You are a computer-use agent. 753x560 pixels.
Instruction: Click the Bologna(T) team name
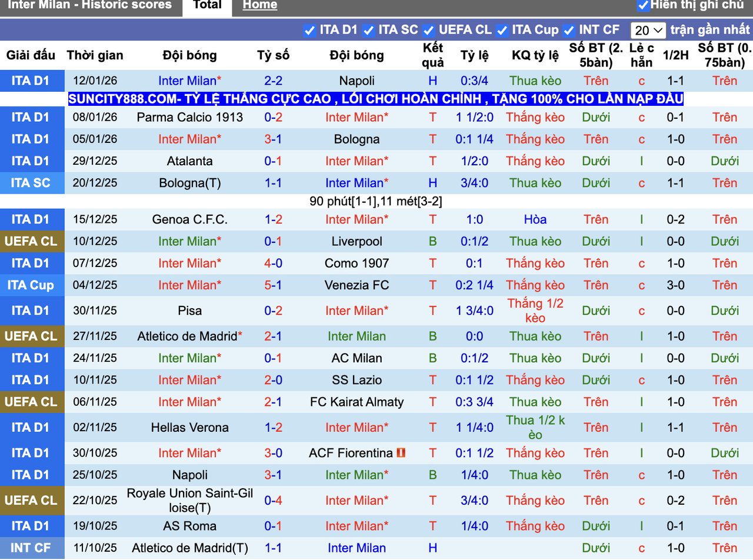[x=190, y=183]
